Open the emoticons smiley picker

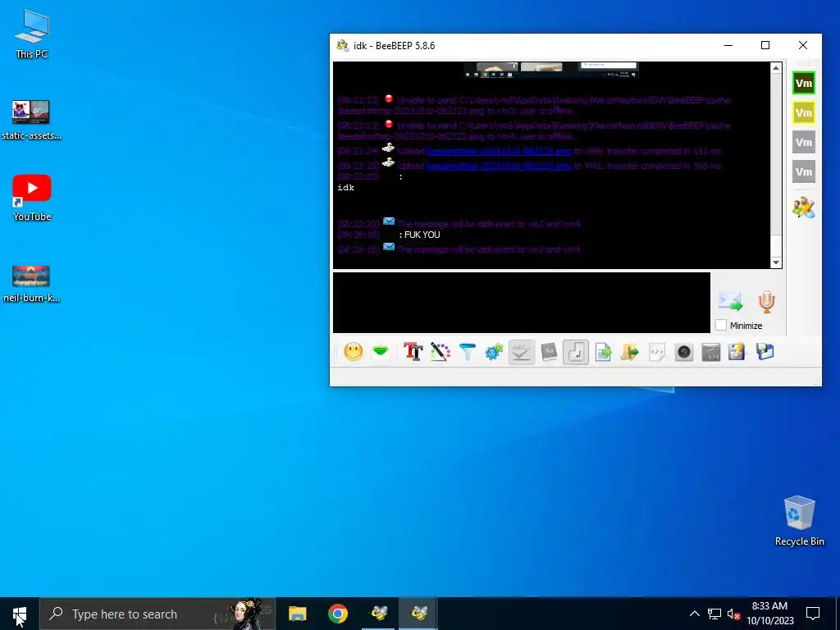tap(353, 352)
